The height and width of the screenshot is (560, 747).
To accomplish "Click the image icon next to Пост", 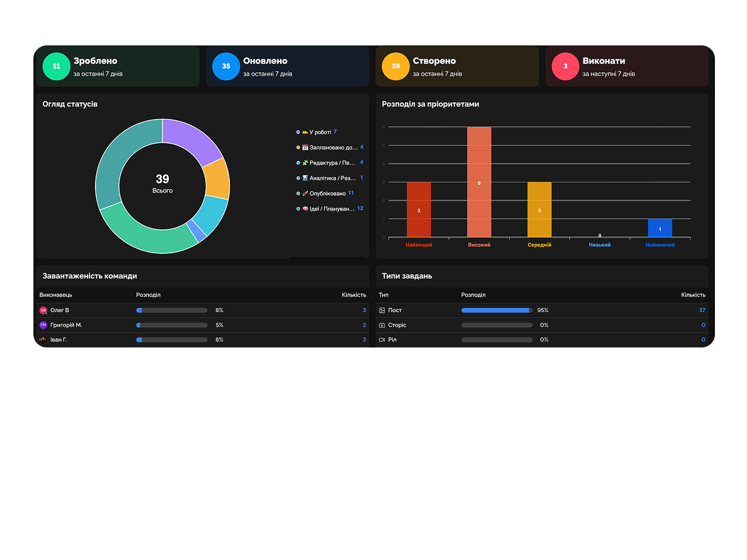I will pyautogui.click(x=382, y=310).
